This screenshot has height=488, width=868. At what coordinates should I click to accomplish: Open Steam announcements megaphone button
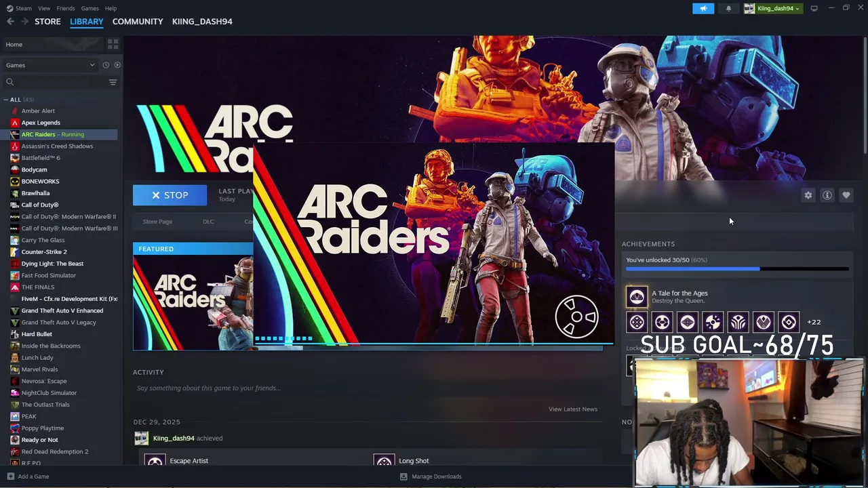point(703,8)
